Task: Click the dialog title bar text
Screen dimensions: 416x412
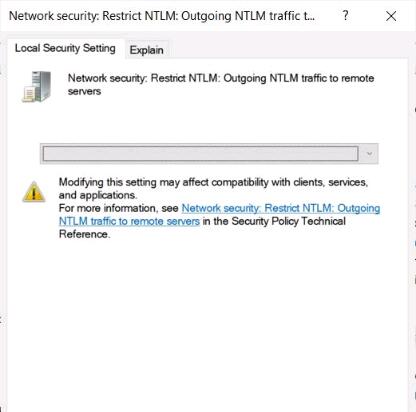Action: (x=162, y=16)
